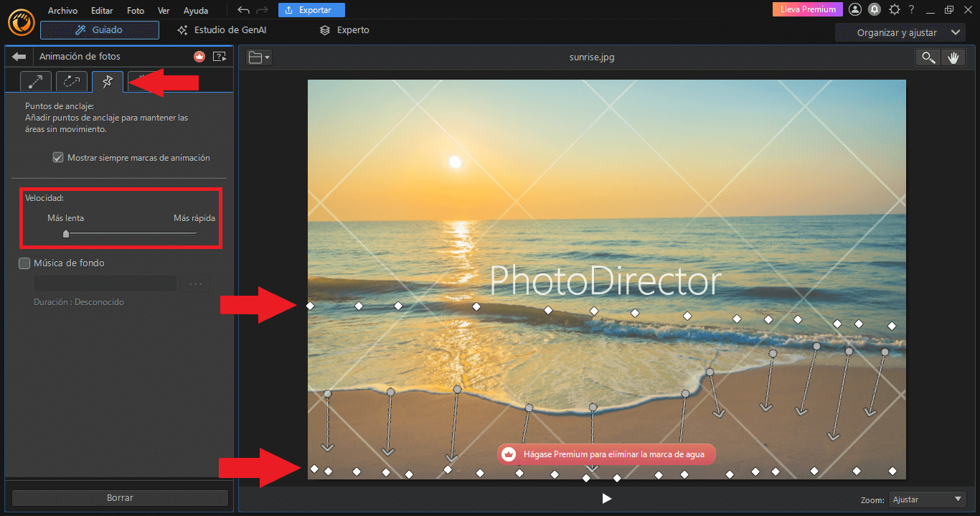Image resolution: width=980 pixels, height=516 pixels.
Task: Play the photo animation preview
Action: point(607,498)
